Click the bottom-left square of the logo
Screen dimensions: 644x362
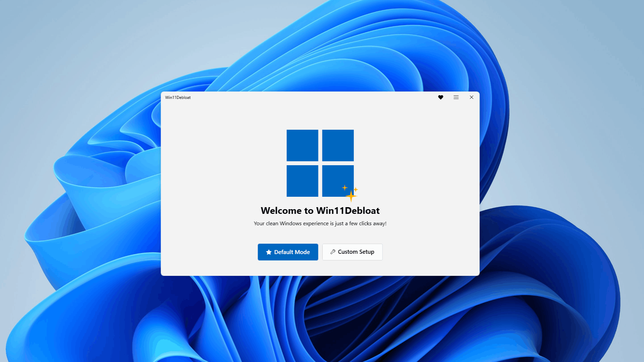[x=302, y=181]
